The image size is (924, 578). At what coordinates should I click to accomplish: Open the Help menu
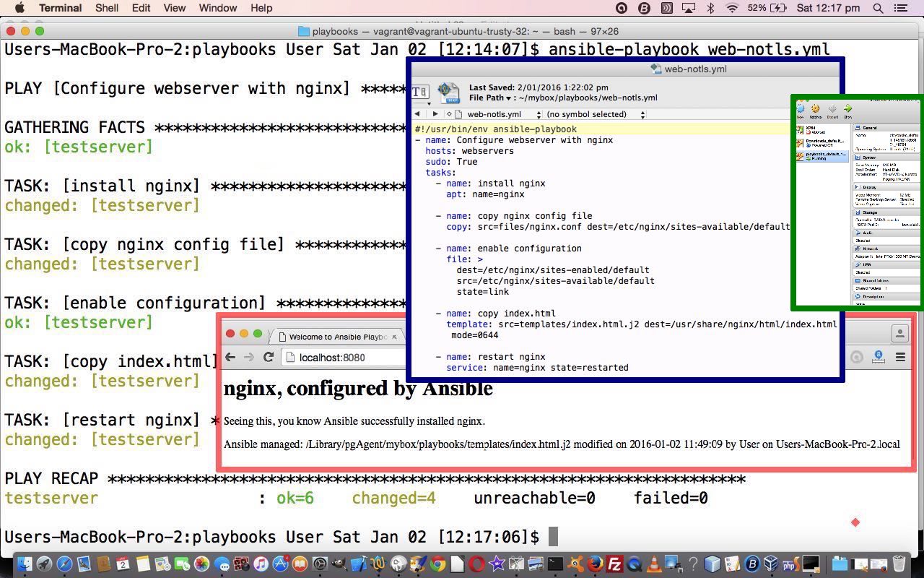pyautogui.click(x=261, y=8)
